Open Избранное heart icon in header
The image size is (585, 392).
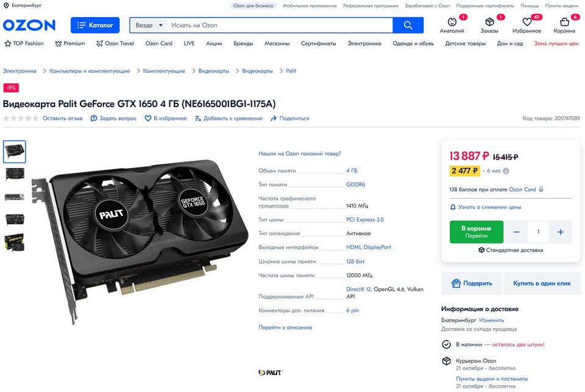(x=526, y=22)
